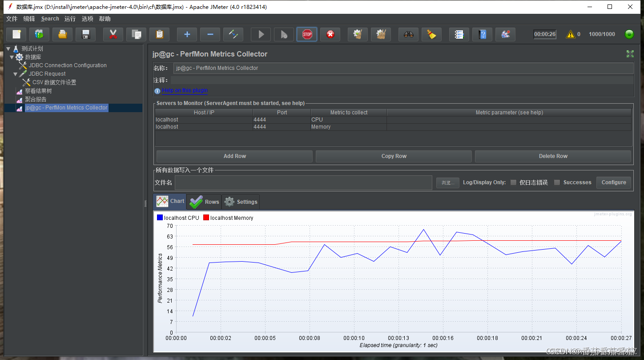The height and width of the screenshot is (360, 644).
Task: Open the 文件 menu
Action: click(12, 19)
